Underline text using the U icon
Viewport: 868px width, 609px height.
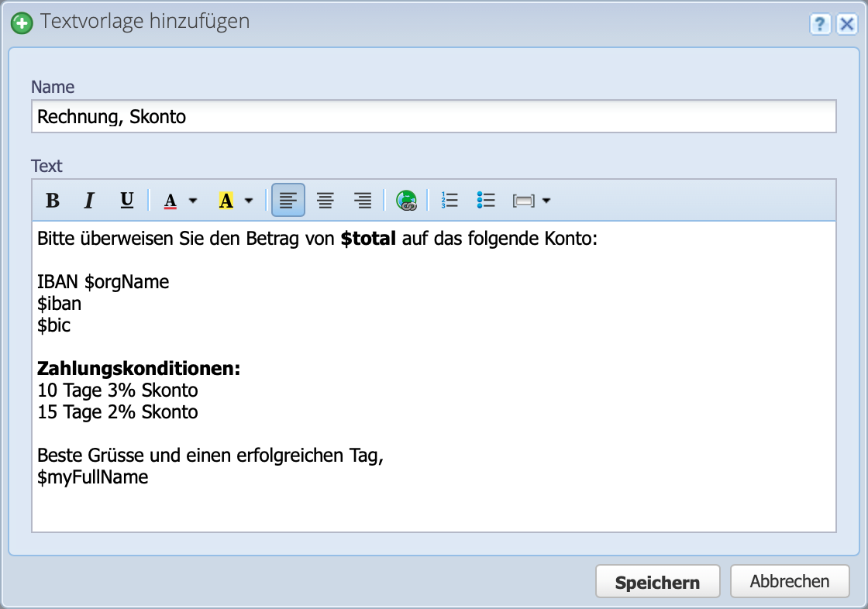126,201
